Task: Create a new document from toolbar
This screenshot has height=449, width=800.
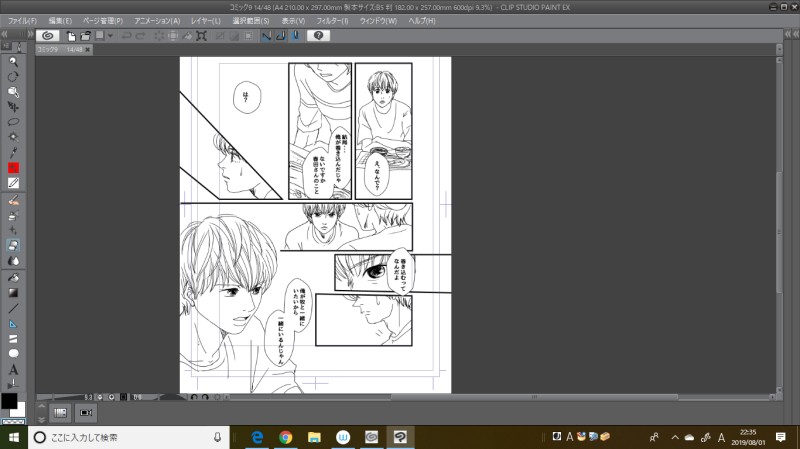Action: tap(71, 36)
